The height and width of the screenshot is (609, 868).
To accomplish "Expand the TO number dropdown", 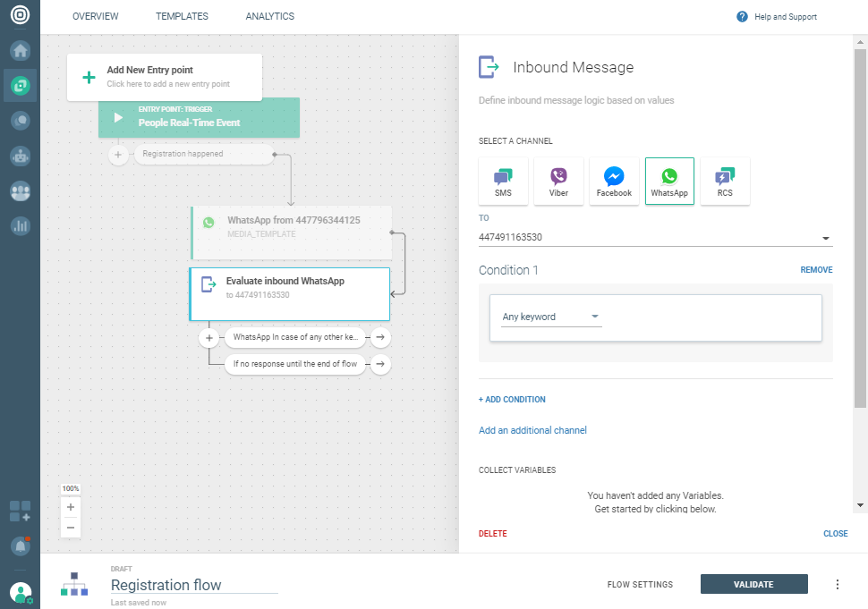I will (823, 238).
